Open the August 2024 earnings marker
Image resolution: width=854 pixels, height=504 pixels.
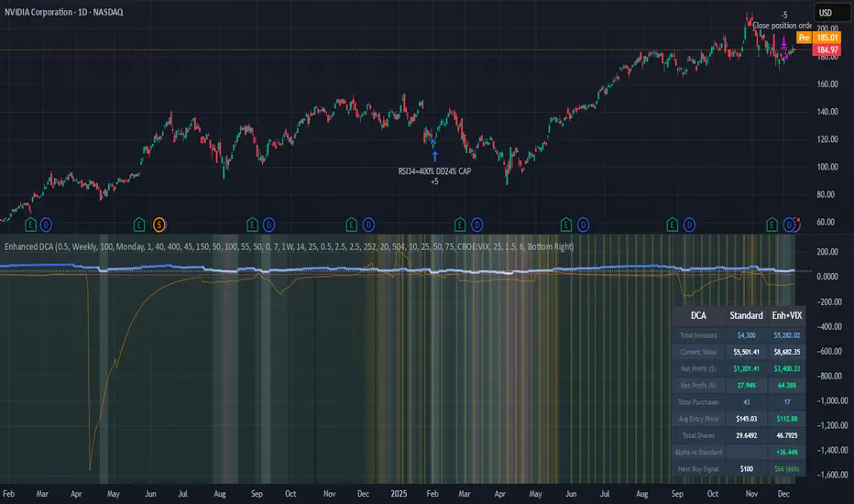tap(252, 225)
